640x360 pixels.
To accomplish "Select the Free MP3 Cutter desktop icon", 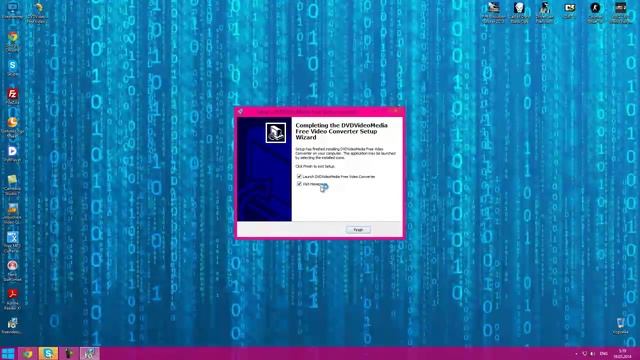I will pyautogui.click(x=12, y=242).
